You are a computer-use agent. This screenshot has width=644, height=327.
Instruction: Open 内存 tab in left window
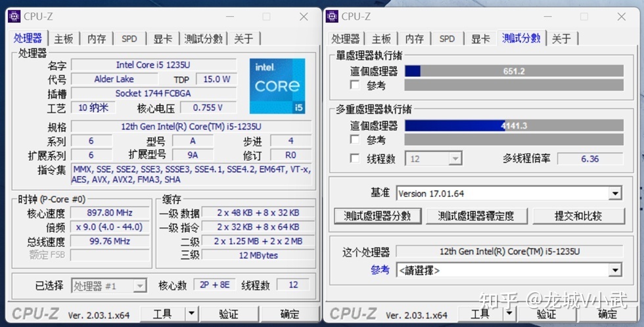[97, 39]
